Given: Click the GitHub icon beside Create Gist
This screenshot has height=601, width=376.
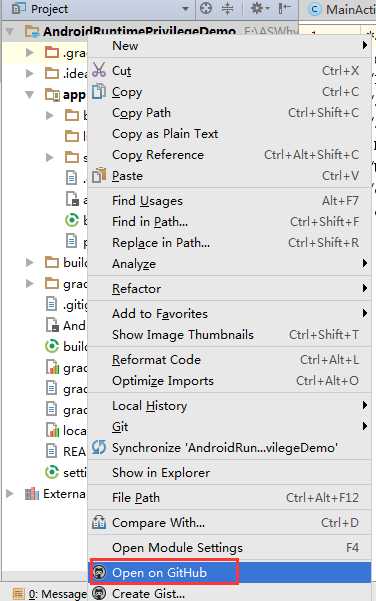Looking at the screenshot, I should tap(99, 593).
